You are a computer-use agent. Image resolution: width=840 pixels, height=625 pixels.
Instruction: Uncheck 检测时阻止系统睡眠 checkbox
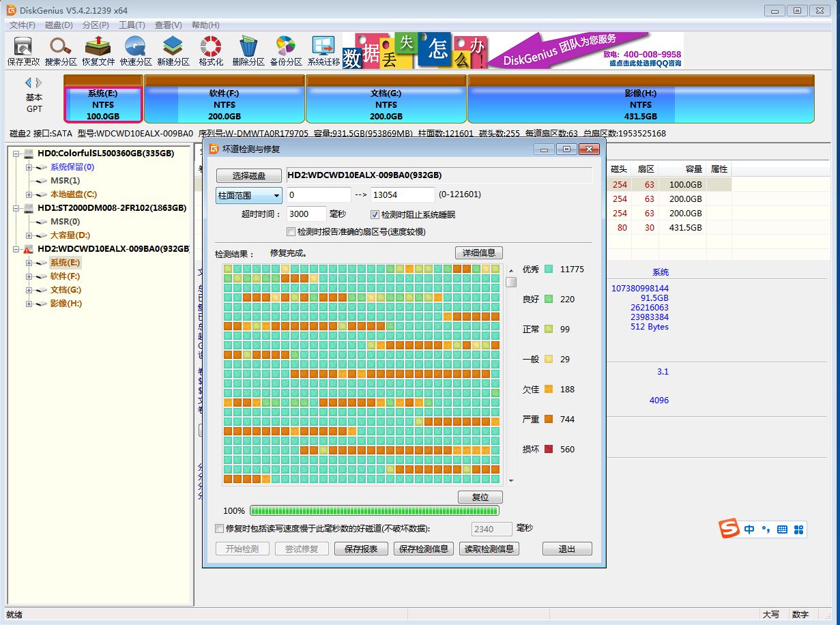374,214
